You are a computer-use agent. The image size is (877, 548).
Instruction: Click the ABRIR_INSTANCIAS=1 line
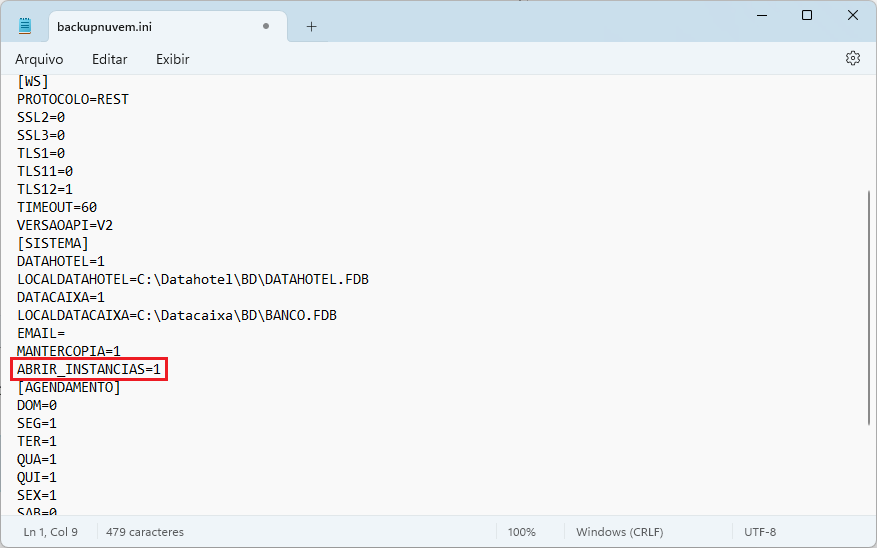89,369
